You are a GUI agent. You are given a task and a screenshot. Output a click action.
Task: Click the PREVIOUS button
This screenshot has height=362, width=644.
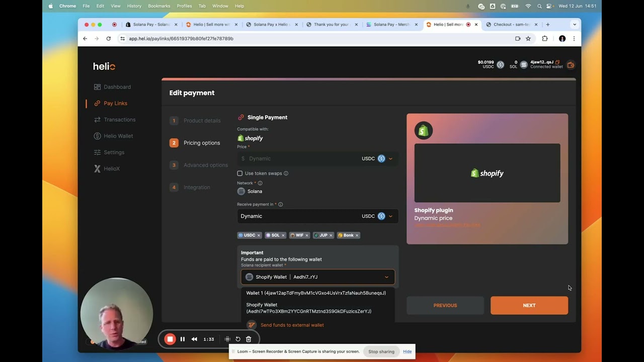[x=445, y=305]
